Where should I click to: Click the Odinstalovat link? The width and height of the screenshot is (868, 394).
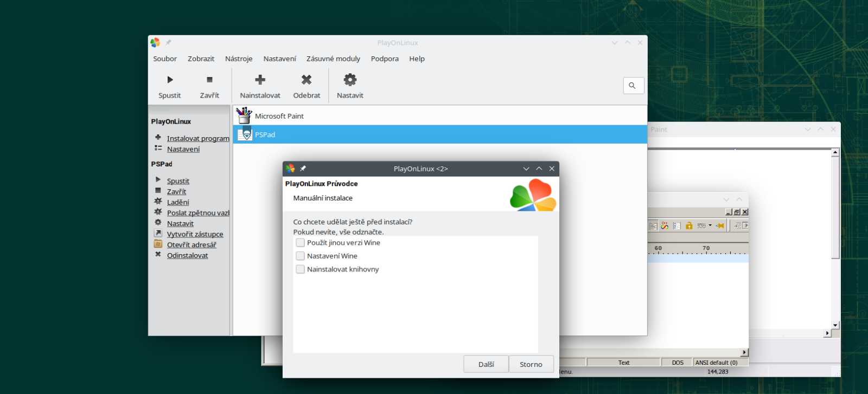tap(187, 255)
